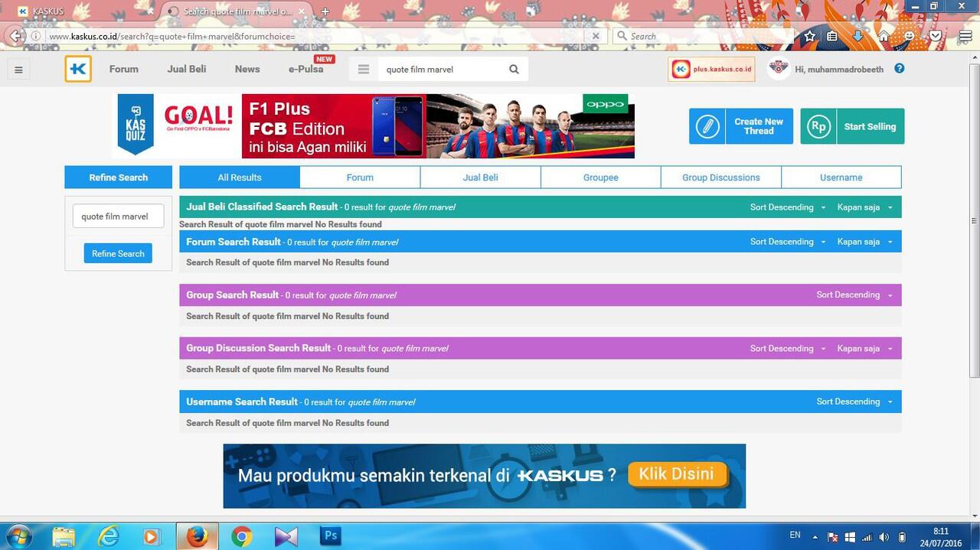Open the blue help question mark icon

tap(900, 68)
